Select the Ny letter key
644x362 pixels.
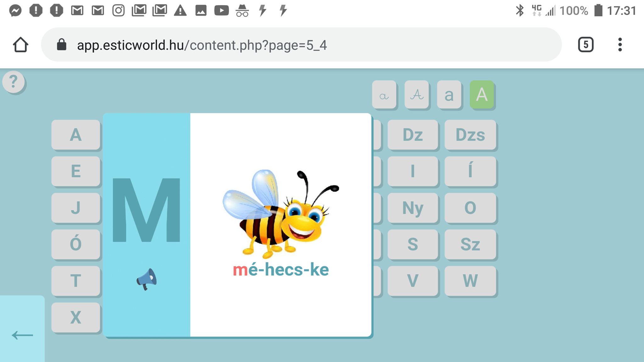(413, 208)
